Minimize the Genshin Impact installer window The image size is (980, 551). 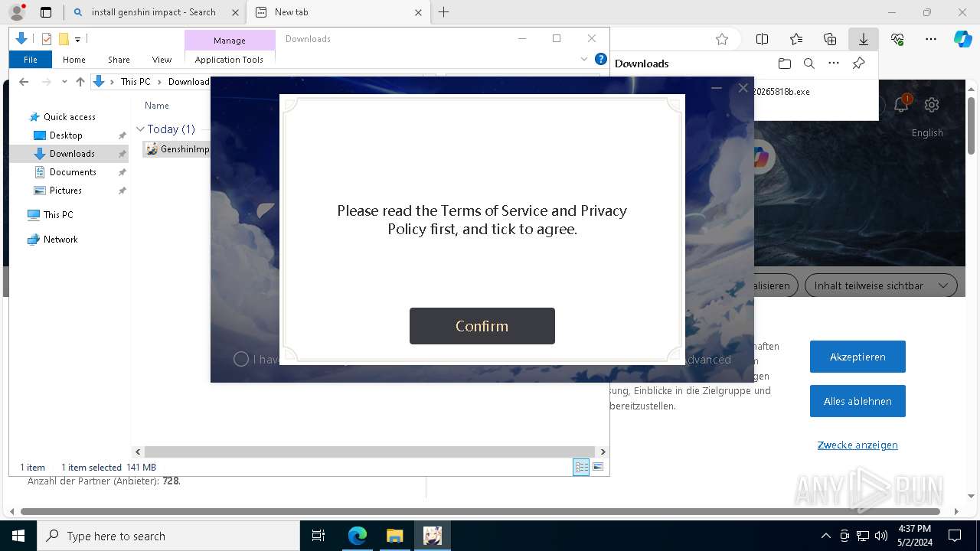717,88
